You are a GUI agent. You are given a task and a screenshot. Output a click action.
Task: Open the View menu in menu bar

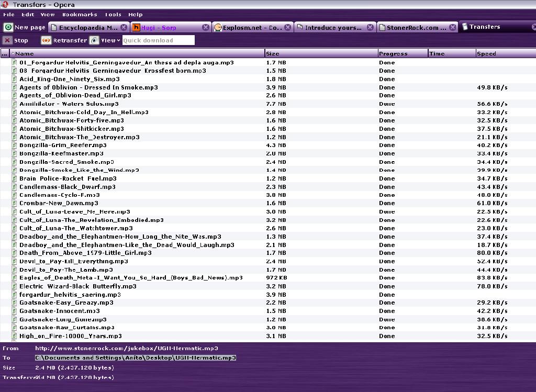click(x=48, y=14)
